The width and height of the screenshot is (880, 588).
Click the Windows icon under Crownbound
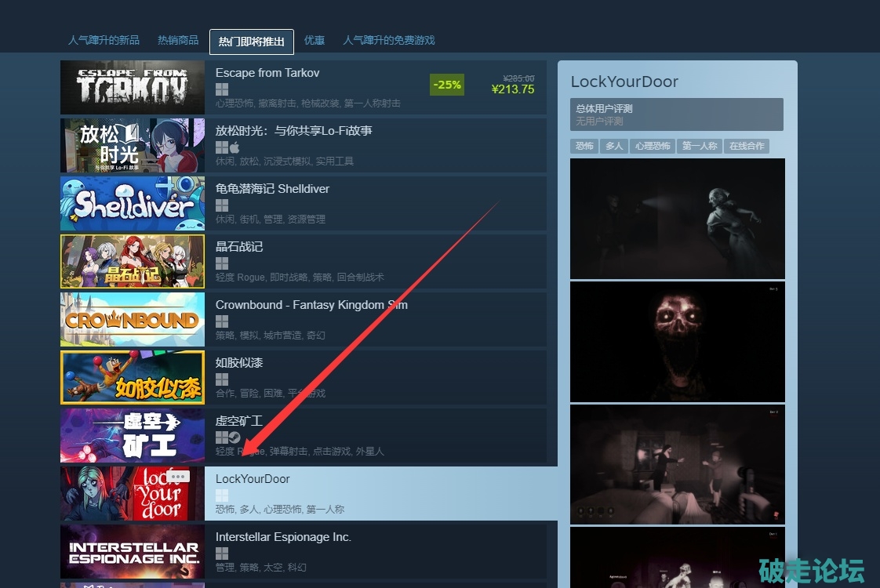pyautogui.click(x=222, y=321)
